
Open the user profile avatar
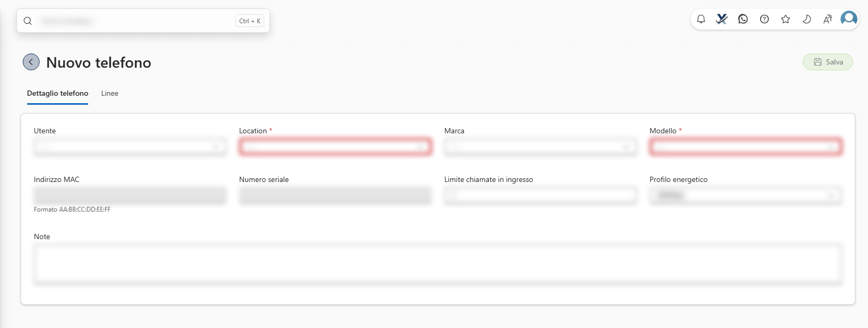click(x=849, y=19)
